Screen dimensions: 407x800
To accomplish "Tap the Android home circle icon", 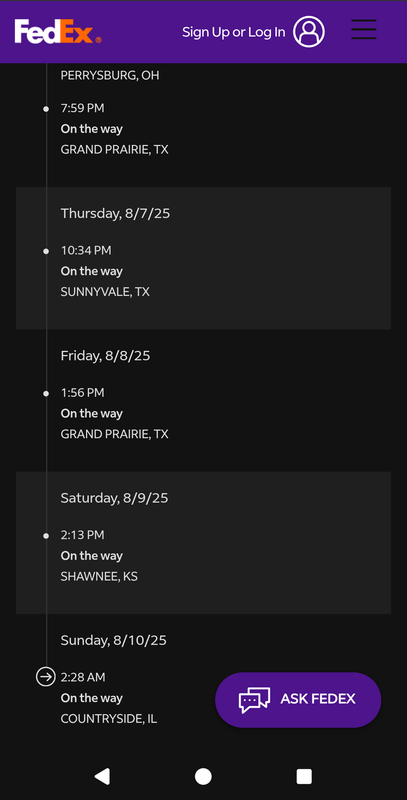I will (x=203, y=776).
